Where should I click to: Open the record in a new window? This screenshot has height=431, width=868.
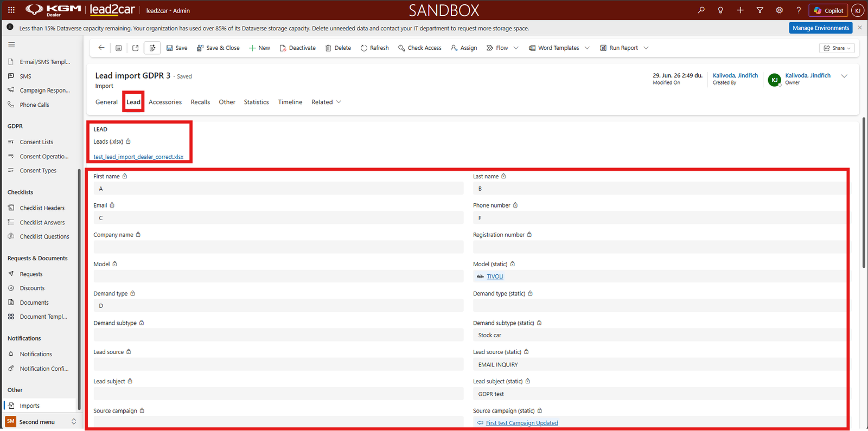136,48
